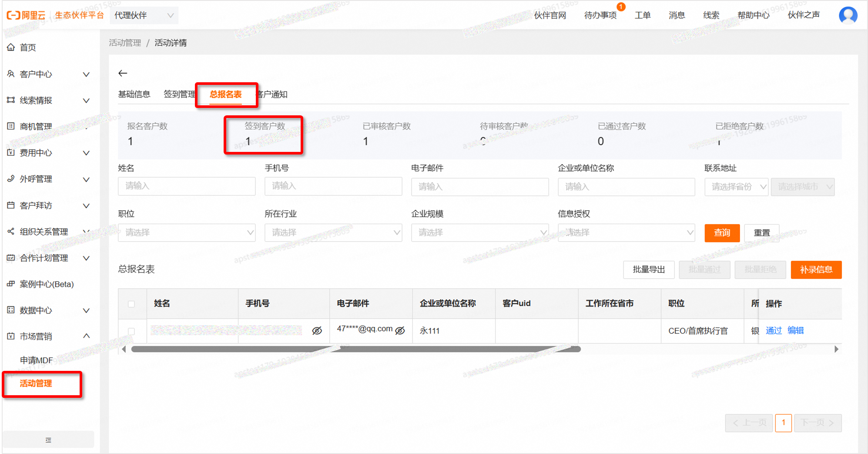
Task: Open the user avatar profile
Action: coord(848,15)
